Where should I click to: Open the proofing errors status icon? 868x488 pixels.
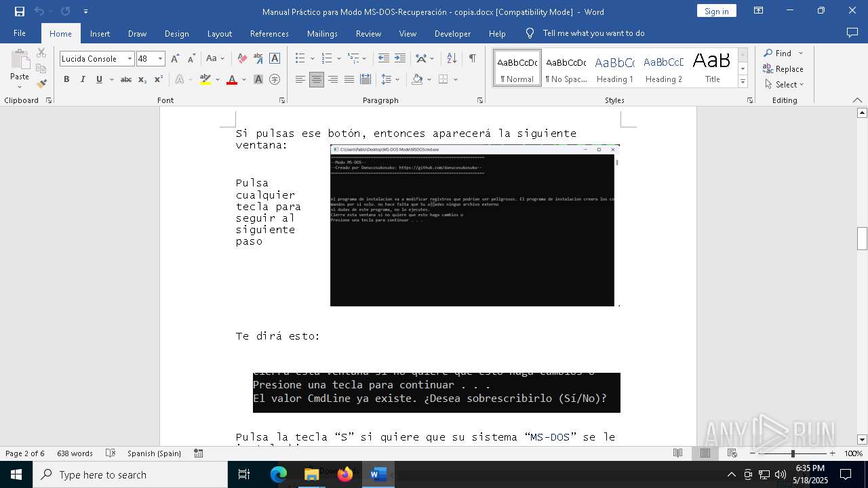click(111, 453)
